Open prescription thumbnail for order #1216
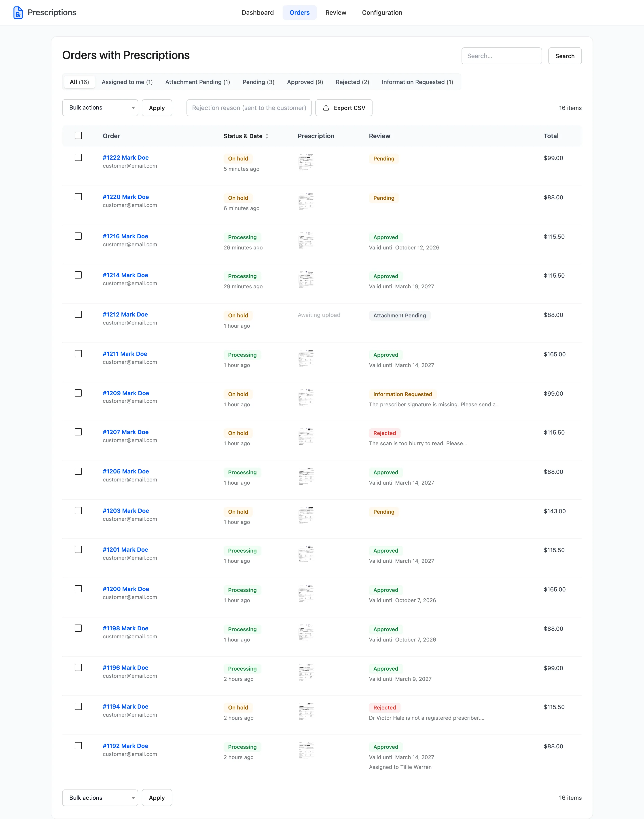The width and height of the screenshot is (644, 819). pyautogui.click(x=306, y=241)
